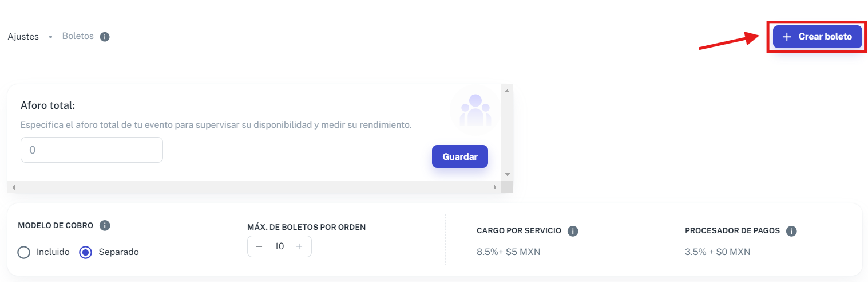Focus the Aforo total number field
This screenshot has height=282, width=868.
[x=92, y=150]
